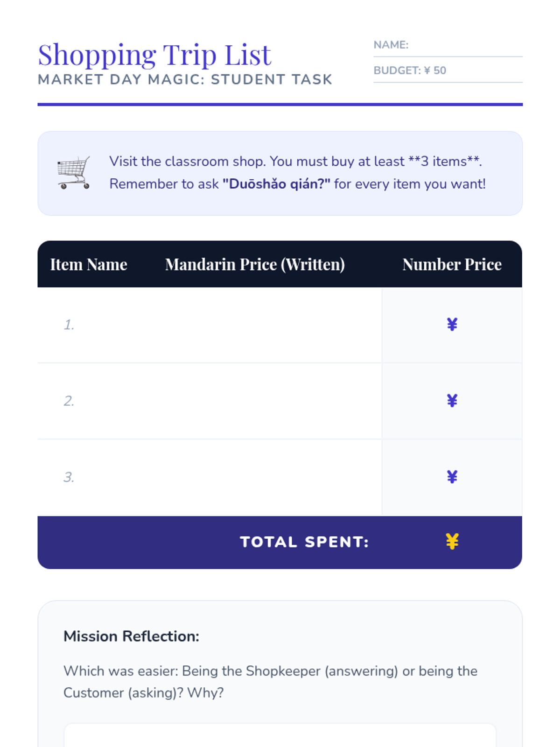The image size is (560, 747).
Task: Click the TOTAL SPENT label
Action: pos(304,542)
